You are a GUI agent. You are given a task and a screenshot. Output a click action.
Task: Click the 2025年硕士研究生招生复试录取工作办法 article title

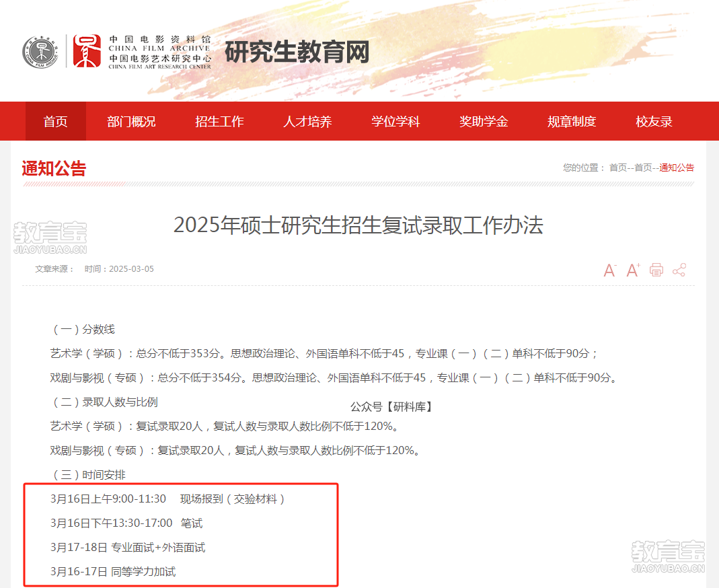pos(358,225)
